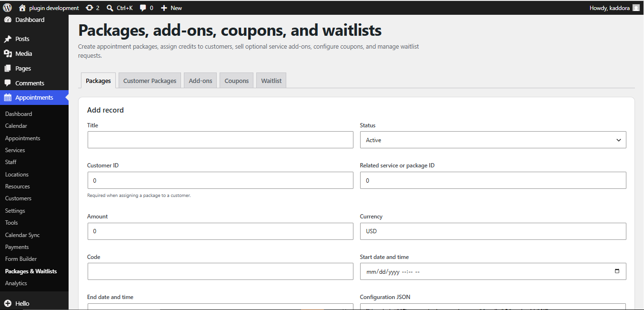Click the Pages icon in the sidebar
The width and height of the screenshot is (644, 310).
(8, 68)
